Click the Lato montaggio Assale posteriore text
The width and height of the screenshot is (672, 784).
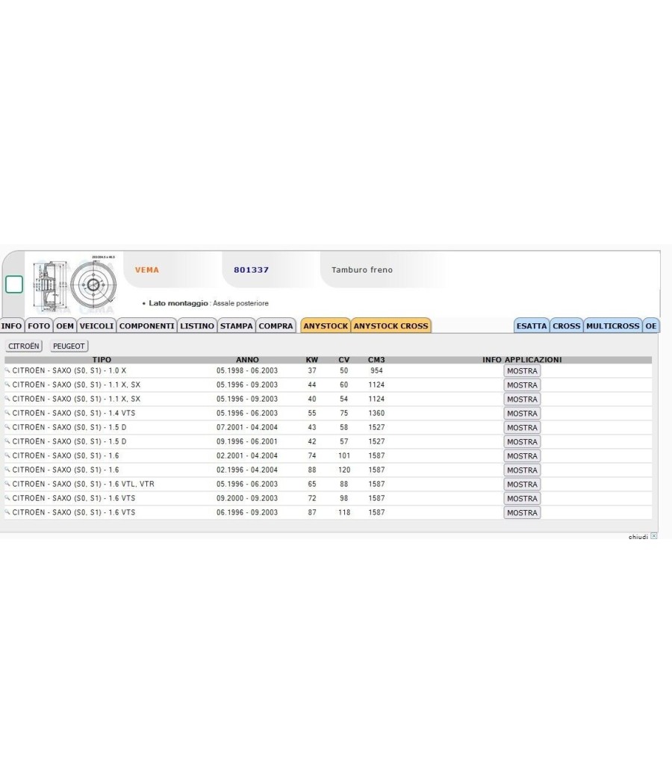coord(208,303)
